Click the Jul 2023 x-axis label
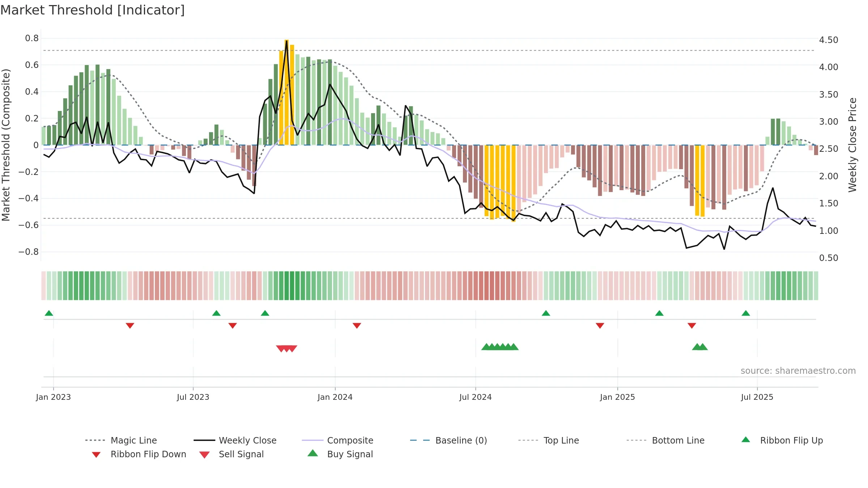This screenshot has height=488, width=868. pos(193,397)
